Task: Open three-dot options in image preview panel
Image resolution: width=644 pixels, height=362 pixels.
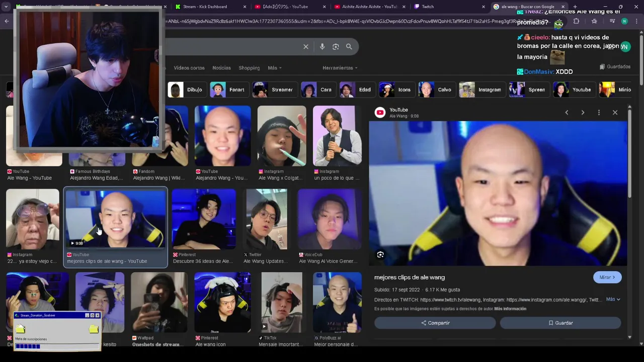Action: click(x=599, y=113)
